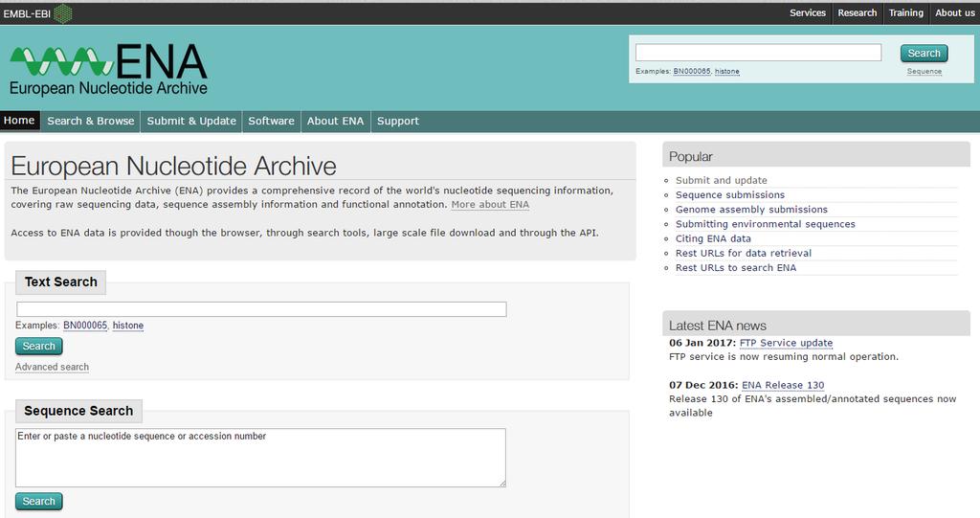Open the Search & Browse tab
Viewport: 980px width, 518px height.
[x=91, y=122]
